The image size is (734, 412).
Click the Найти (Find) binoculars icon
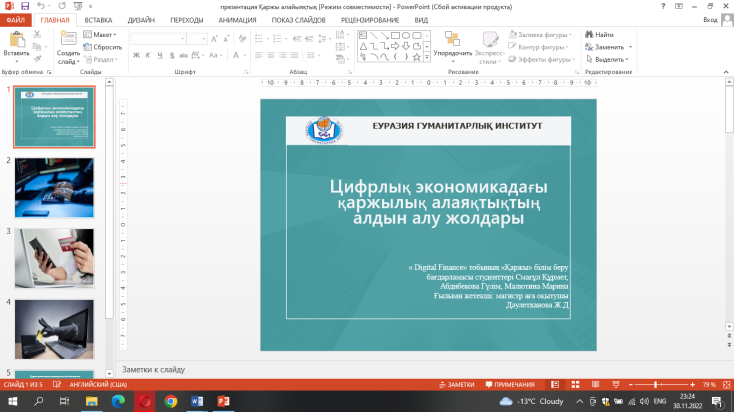coord(588,34)
